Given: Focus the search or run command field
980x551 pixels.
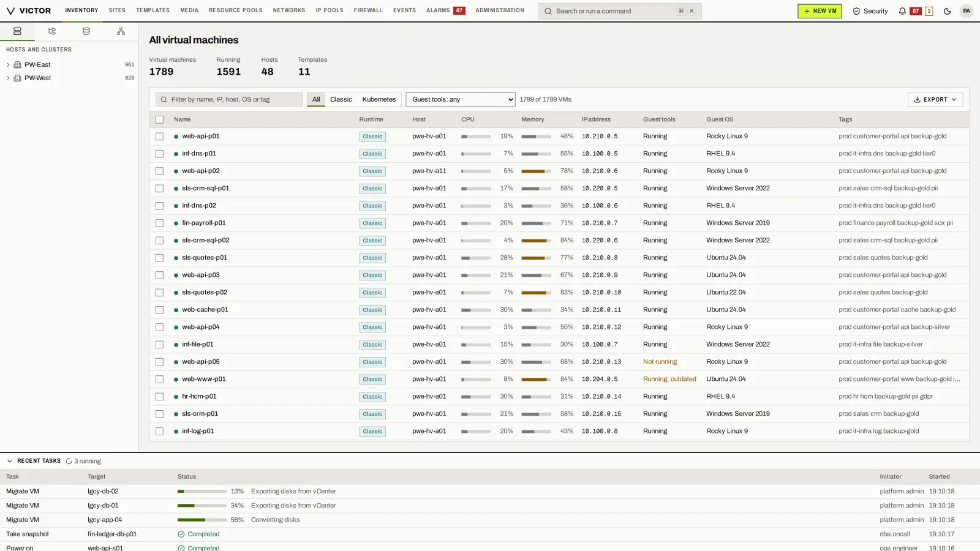Looking at the screenshot, I should point(620,11).
